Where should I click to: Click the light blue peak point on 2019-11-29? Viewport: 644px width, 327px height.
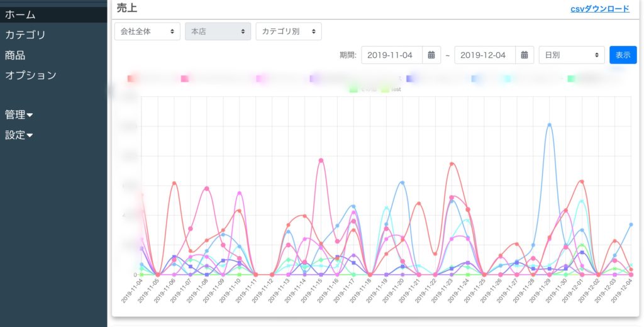[549, 125]
